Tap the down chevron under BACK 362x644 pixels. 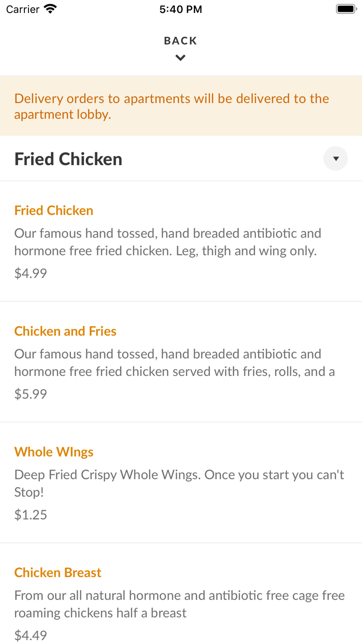click(180, 58)
